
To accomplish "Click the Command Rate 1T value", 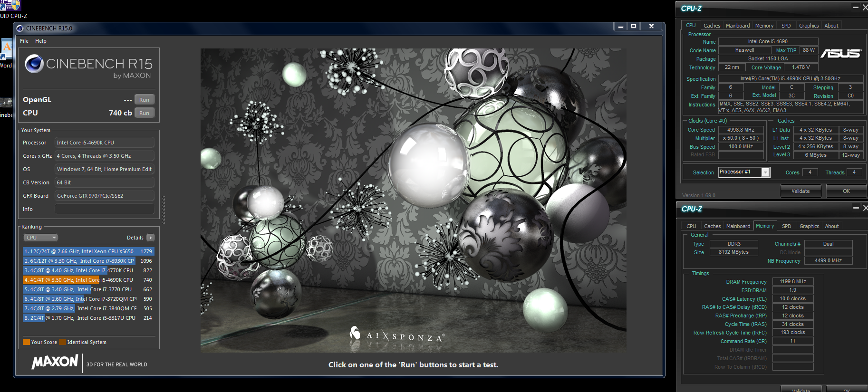I will coord(793,341).
